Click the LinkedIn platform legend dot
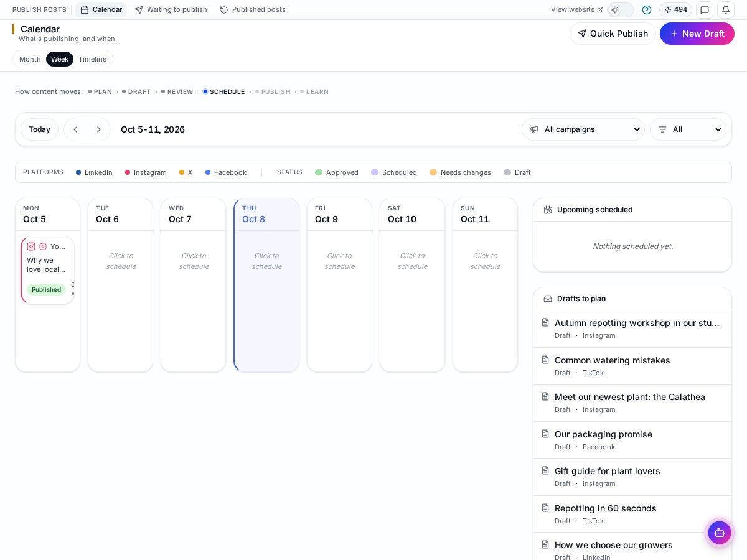The height and width of the screenshot is (560, 747). [x=78, y=172]
